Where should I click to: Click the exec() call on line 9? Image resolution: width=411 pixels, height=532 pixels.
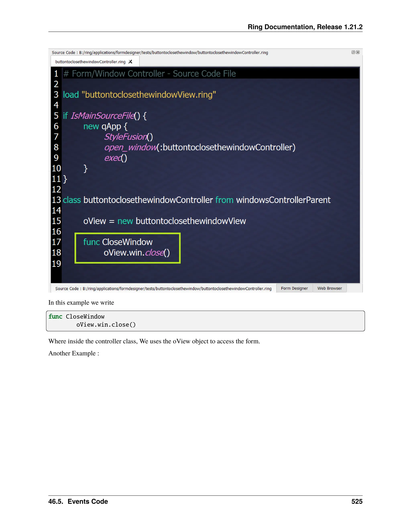point(116,158)
